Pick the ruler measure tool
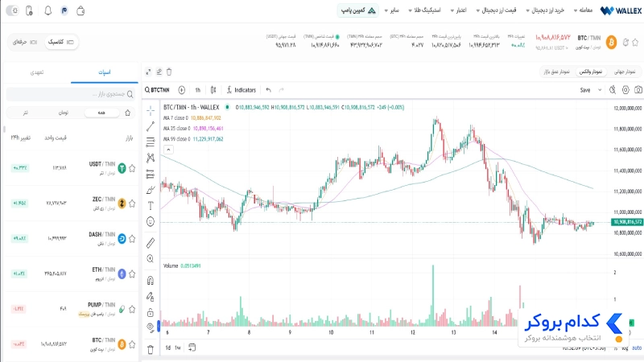The height and width of the screenshot is (362, 644). pos(151,243)
